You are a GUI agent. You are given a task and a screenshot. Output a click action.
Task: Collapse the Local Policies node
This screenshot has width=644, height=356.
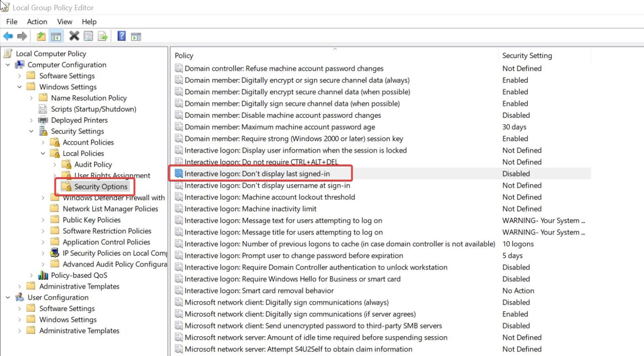pos(42,153)
